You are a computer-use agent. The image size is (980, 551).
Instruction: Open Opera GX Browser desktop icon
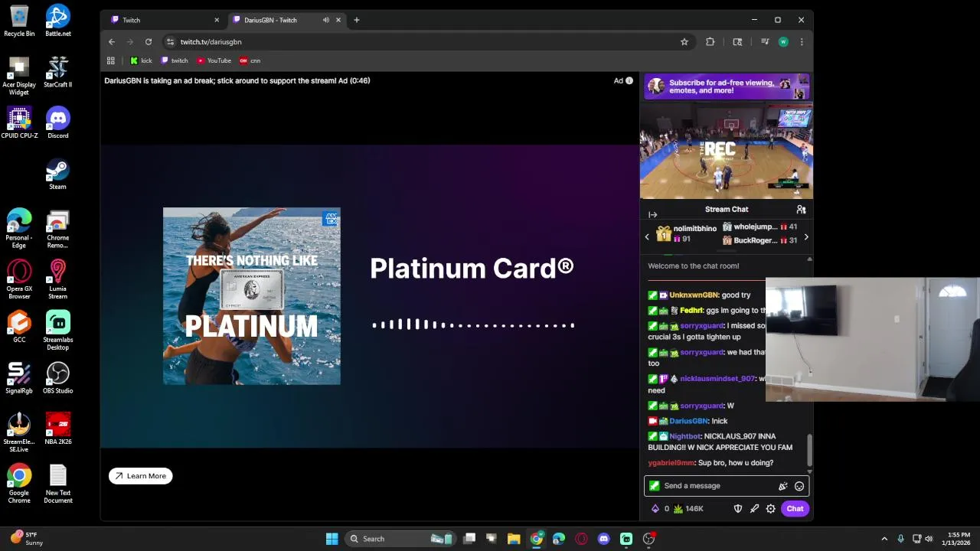19,279
